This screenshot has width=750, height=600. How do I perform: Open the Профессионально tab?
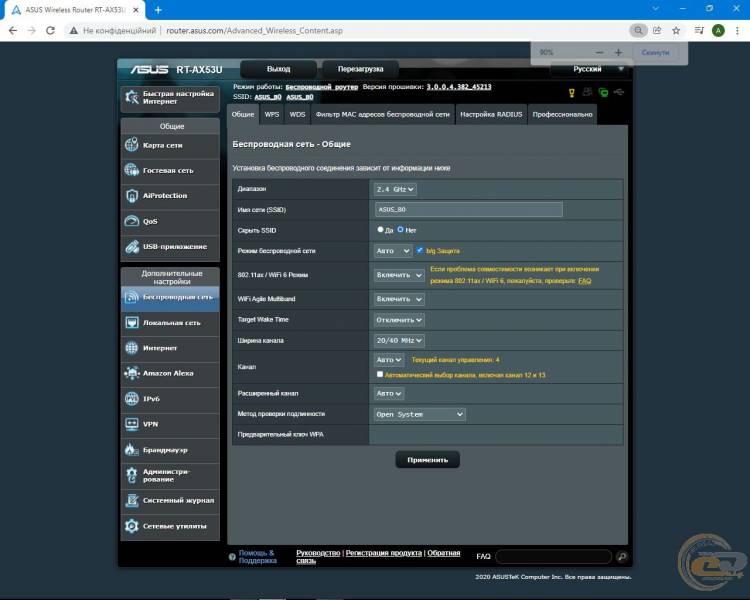pyautogui.click(x=562, y=114)
